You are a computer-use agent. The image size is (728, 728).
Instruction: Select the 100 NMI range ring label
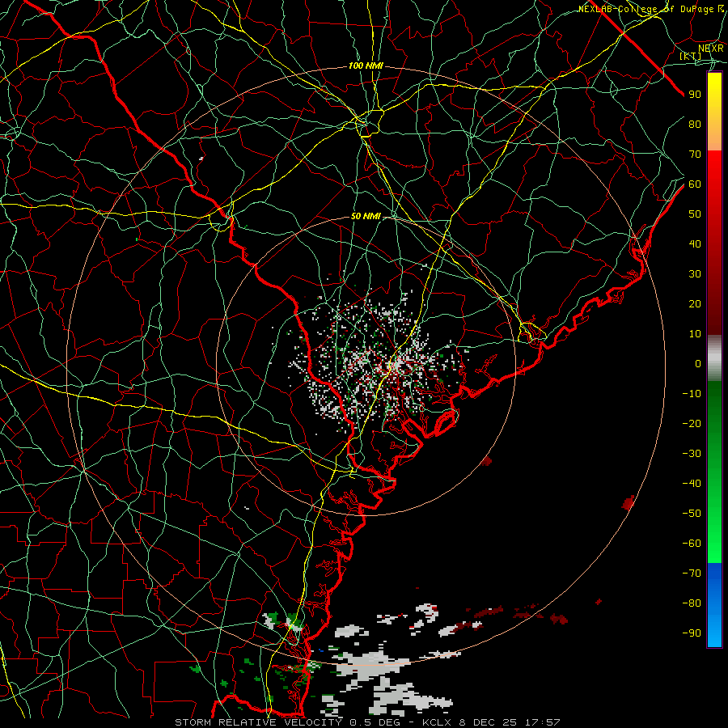click(x=366, y=66)
